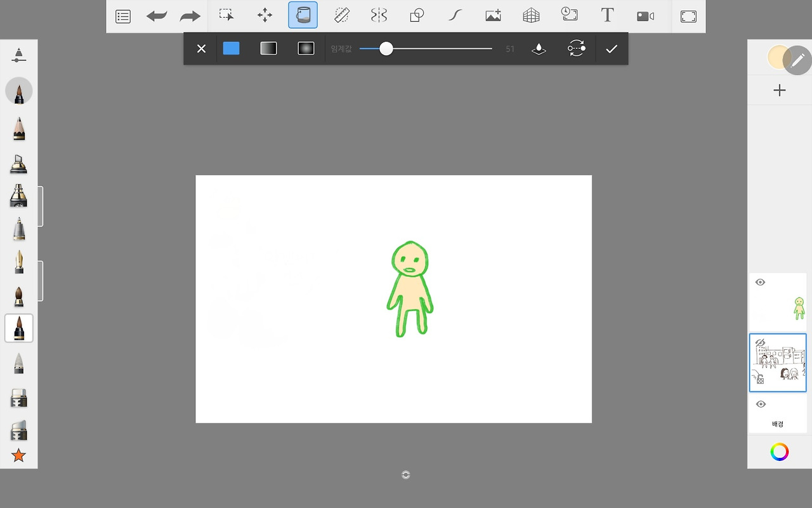Click the pencil edit circle button

point(797,60)
